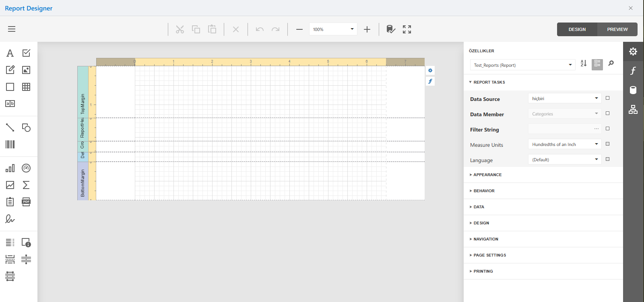Click the Data Source property marker square
The image size is (644, 302).
click(x=608, y=98)
